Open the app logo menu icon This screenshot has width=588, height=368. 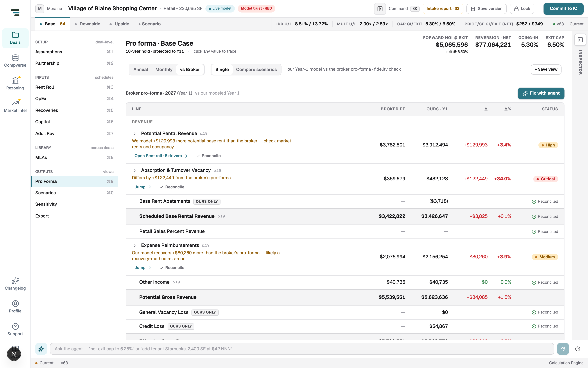(15, 12)
